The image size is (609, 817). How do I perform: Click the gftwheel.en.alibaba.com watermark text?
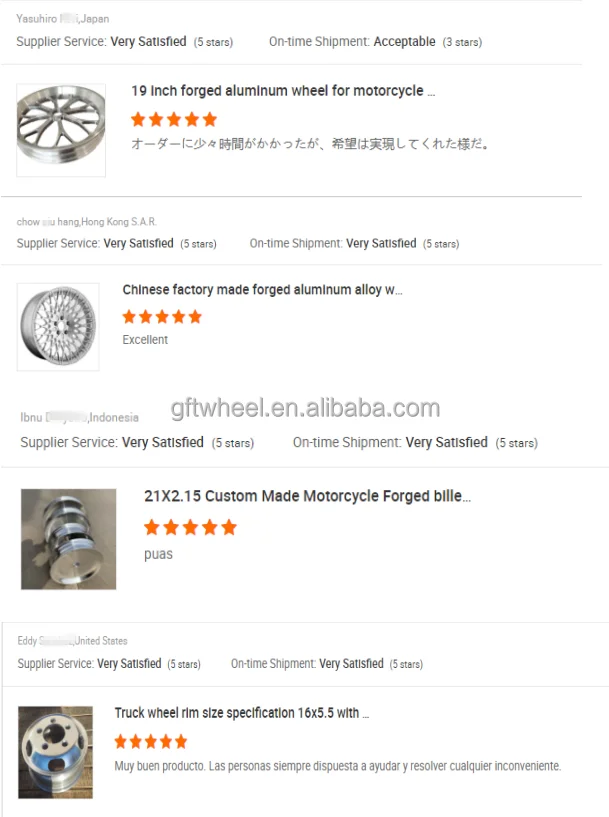pos(305,408)
